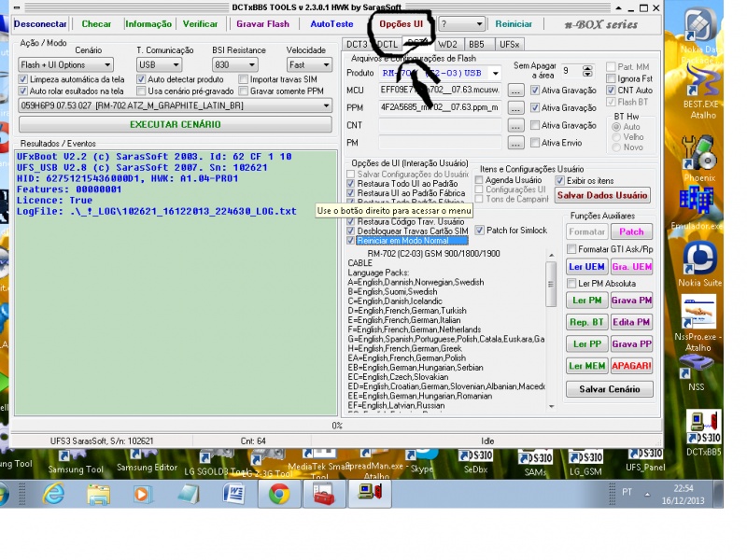
Task: Switch to the DCT3 tab
Action: (x=357, y=44)
